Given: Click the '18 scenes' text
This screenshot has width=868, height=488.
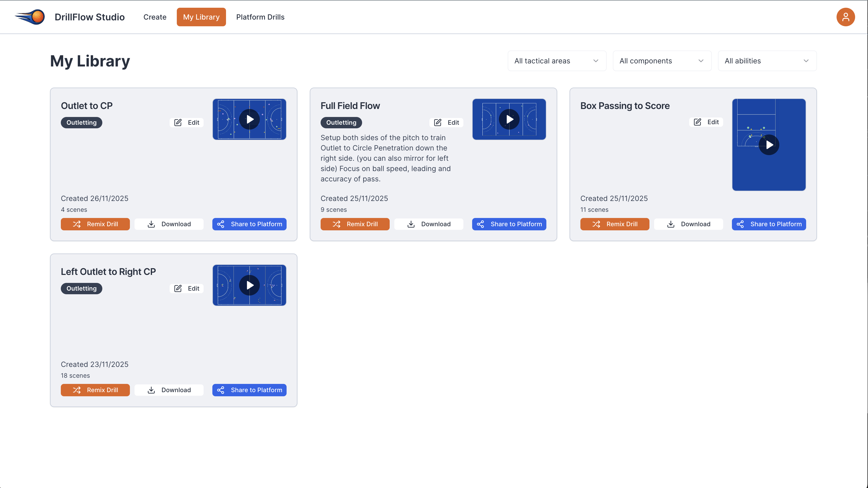Looking at the screenshot, I should tap(75, 375).
